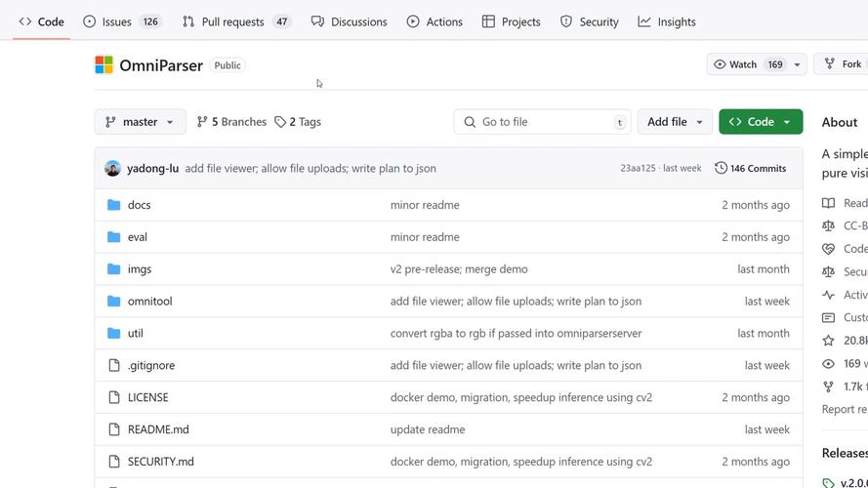Click the Issues count badge 126

150,21
